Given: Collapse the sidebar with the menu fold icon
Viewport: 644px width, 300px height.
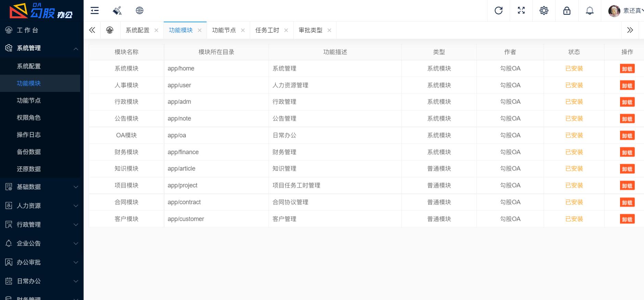Looking at the screenshot, I should click(x=95, y=11).
